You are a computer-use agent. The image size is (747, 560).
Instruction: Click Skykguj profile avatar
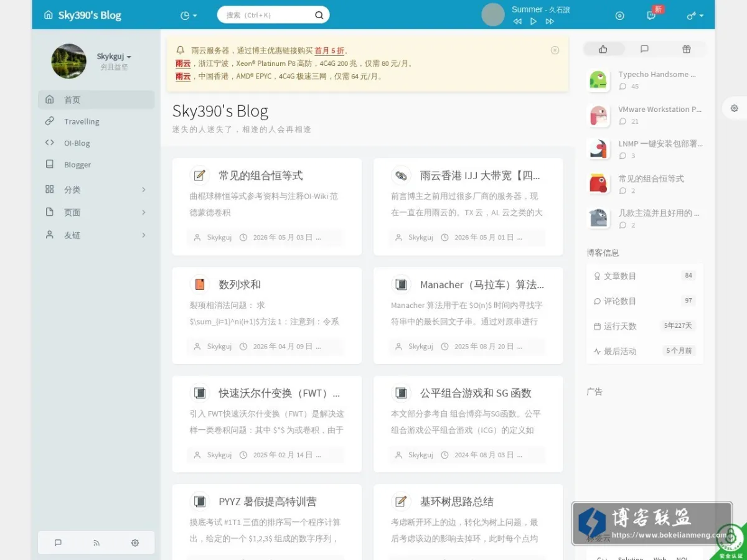[x=68, y=61]
